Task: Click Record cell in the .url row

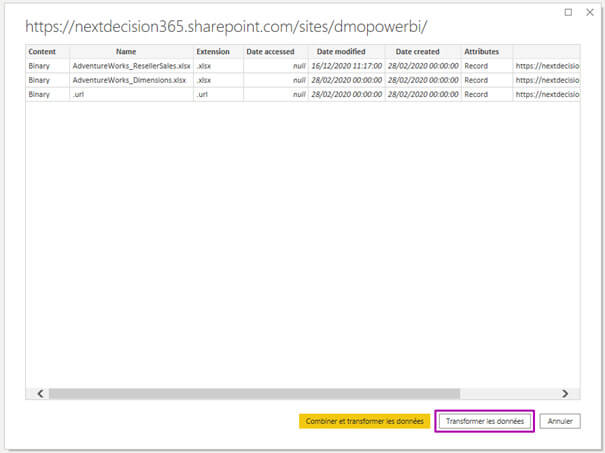Action: [487, 95]
